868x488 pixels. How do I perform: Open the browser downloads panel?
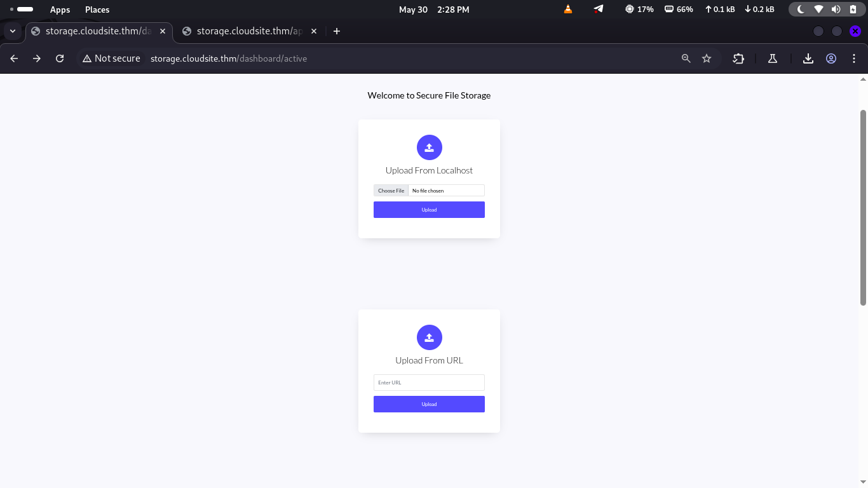808,58
